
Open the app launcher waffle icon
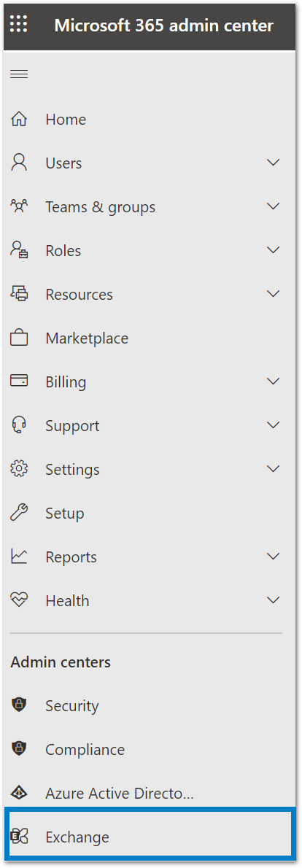click(19, 25)
